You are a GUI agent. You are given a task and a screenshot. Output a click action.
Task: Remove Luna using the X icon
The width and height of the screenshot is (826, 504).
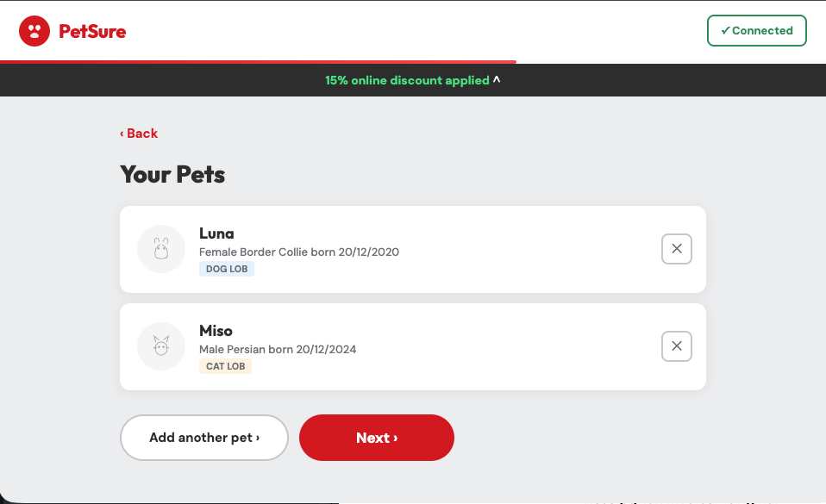coord(676,249)
